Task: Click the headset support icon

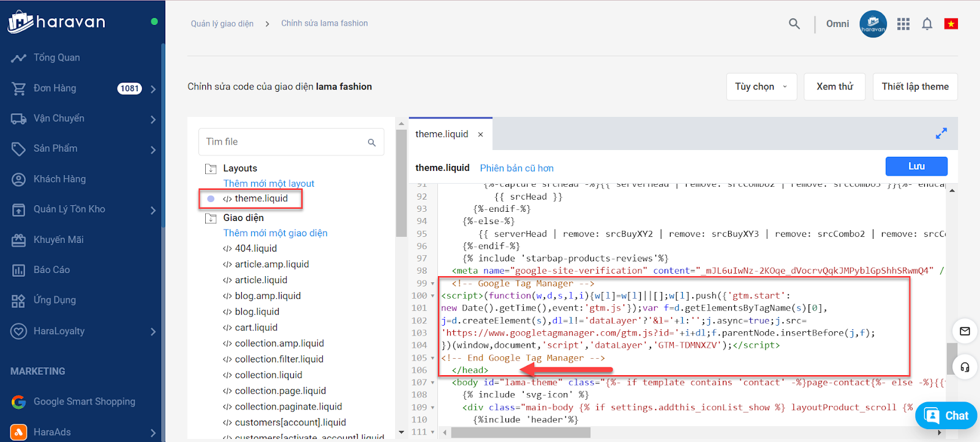Action: coord(965,367)
